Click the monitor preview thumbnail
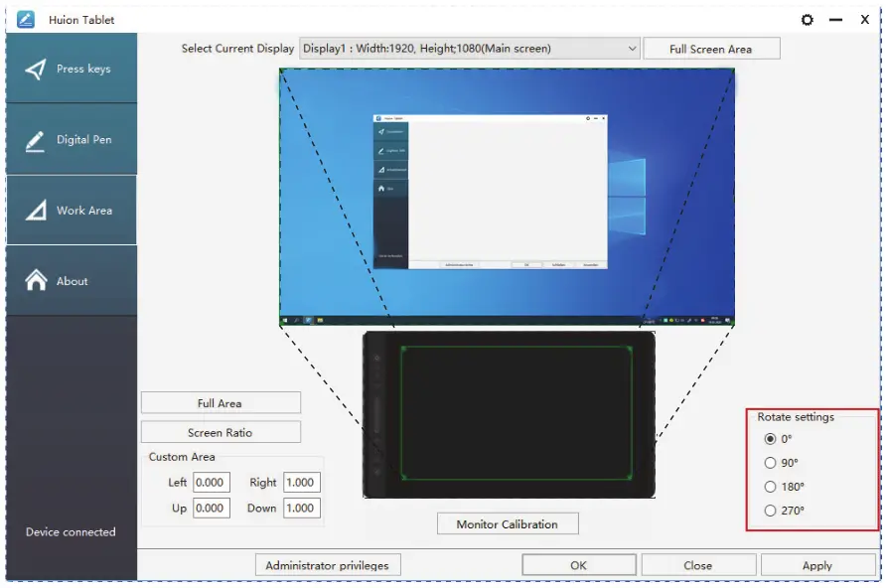Viewport: 887px width, 588px height. (x=507, y=196)
